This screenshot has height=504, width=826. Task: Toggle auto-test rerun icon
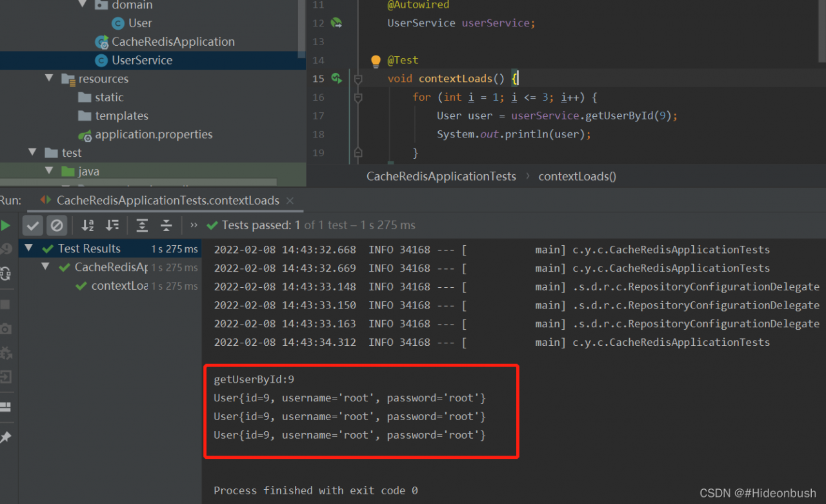(5, 274)
